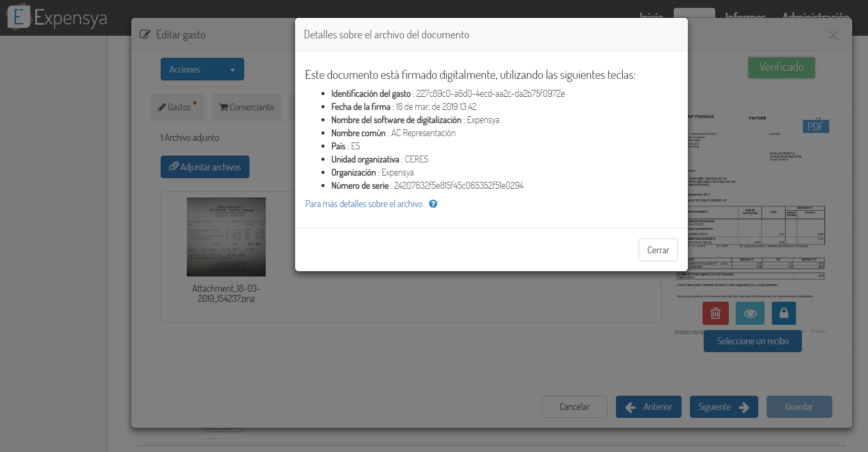
Task: Switch to the Gastos tab
Action: pyautogui.click(x=179, y=107)
